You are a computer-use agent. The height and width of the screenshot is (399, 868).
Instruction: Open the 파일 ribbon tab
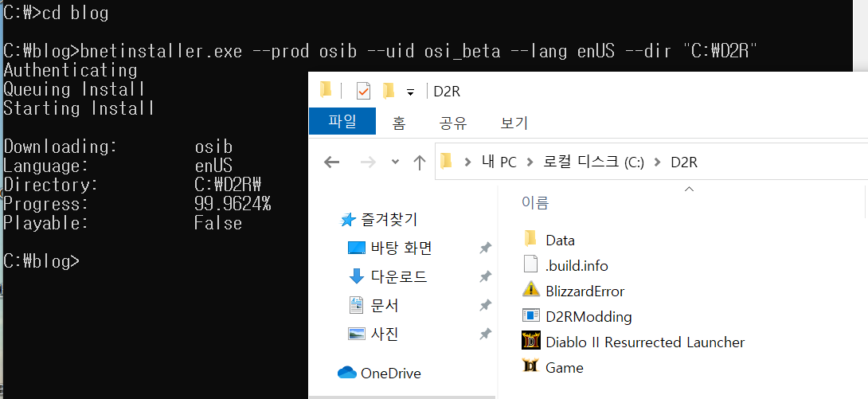[x=342, y=122]
